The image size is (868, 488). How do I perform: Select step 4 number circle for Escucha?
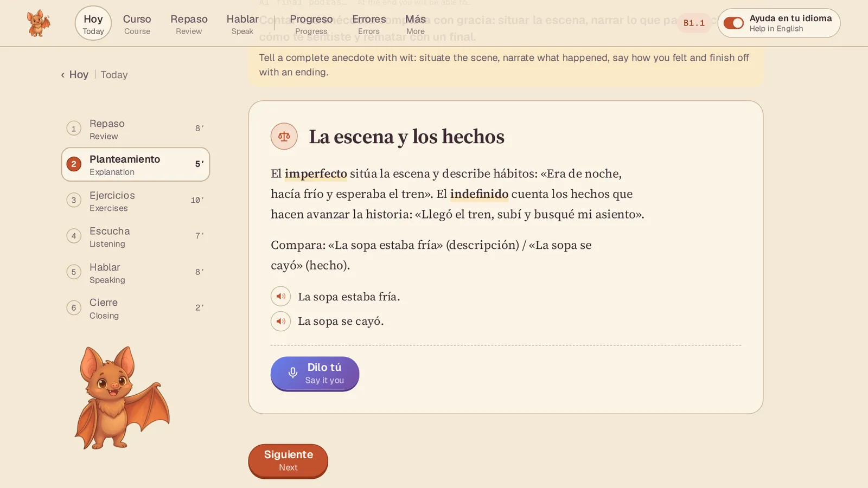74,236
